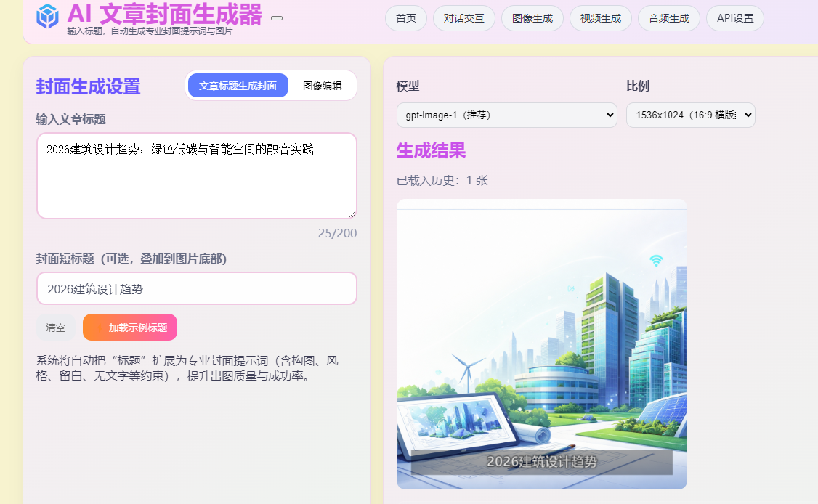Image resolution: width=818 pixels, height=504 pixels.
Task: Click the 加载示例标题 button
Action: click(x=130, y=328)
